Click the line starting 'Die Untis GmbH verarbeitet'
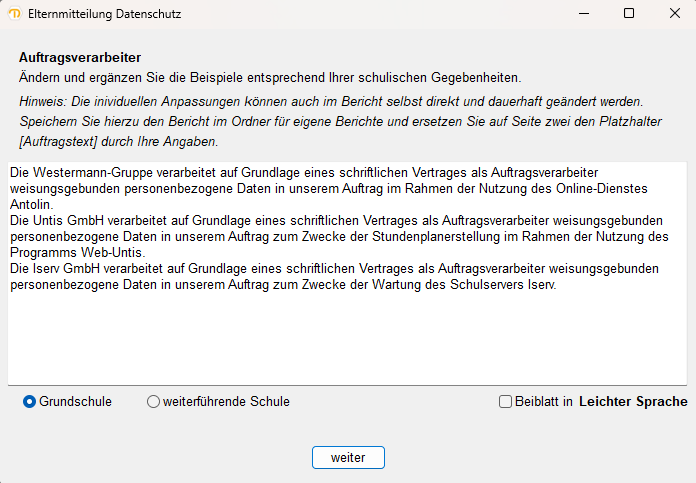 click(x=336, y=221)
